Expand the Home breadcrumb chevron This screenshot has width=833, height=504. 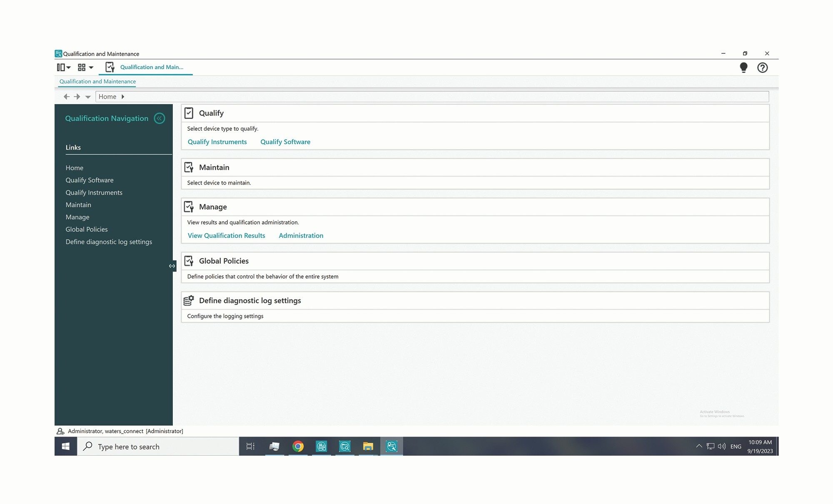123,97
